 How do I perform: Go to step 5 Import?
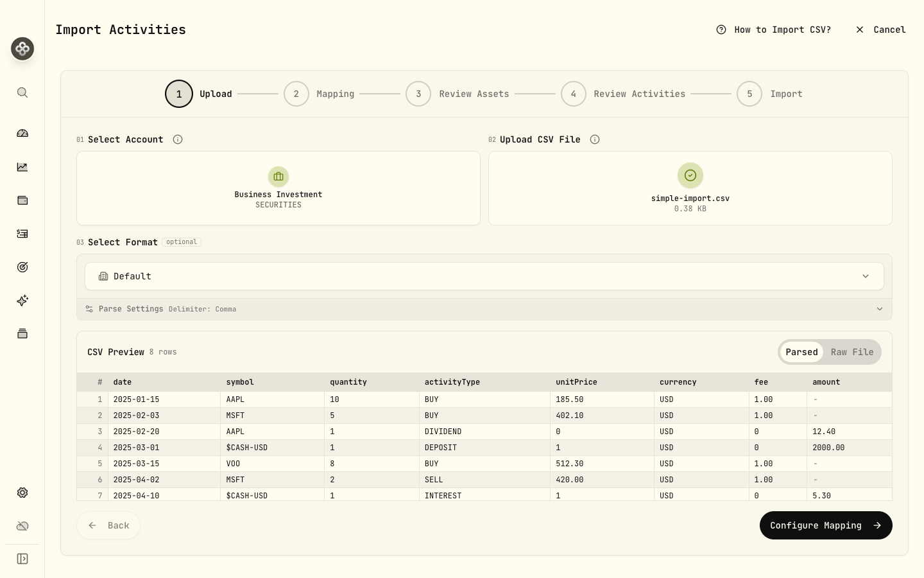770,94
